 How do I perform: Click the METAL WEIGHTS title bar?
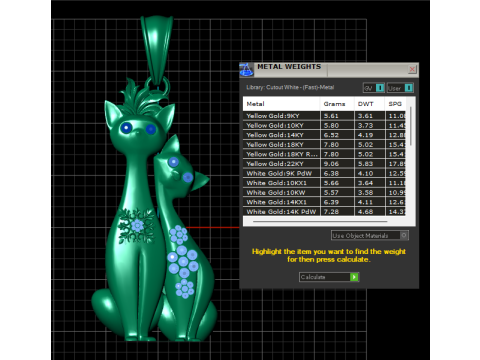pos(328,70)
